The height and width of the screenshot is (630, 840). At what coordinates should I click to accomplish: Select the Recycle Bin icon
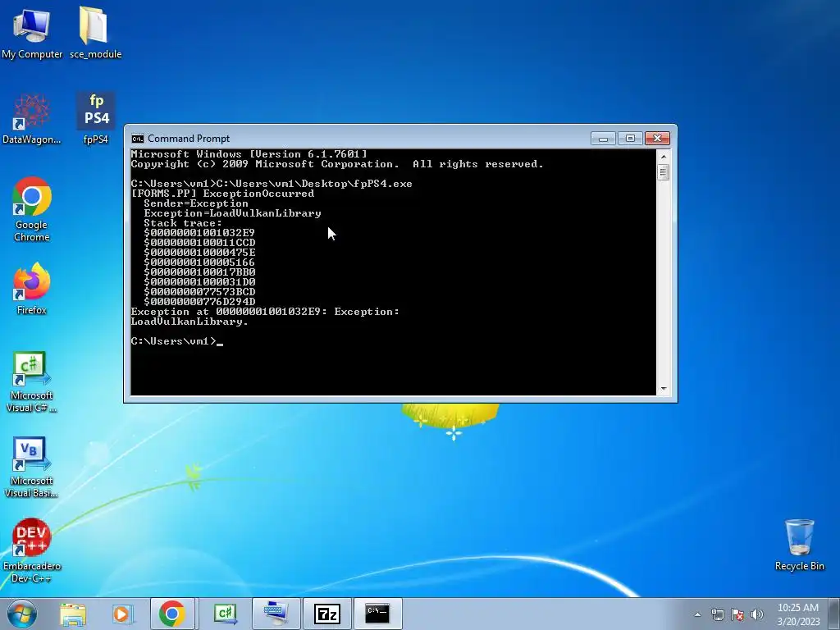(x=799, y=545)
